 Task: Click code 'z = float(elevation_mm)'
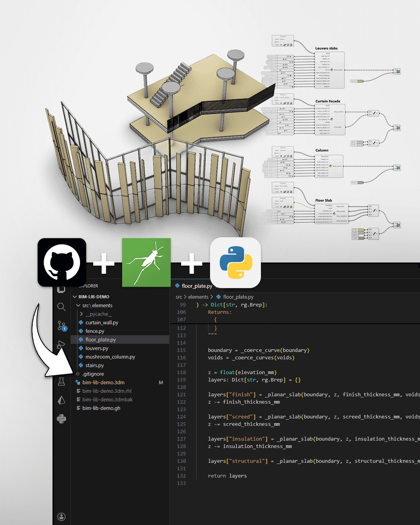(242, 372)
